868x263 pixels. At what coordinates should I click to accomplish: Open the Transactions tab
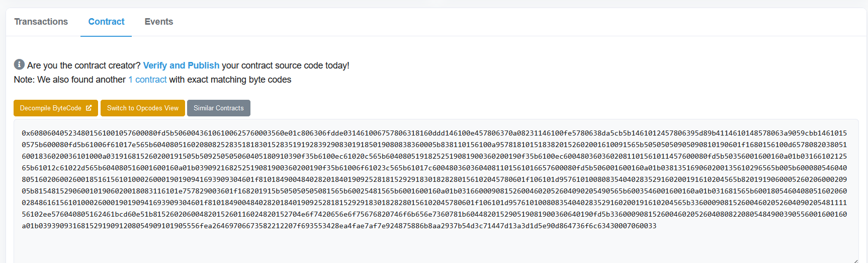pyautogui.click(x=41, y=22)
